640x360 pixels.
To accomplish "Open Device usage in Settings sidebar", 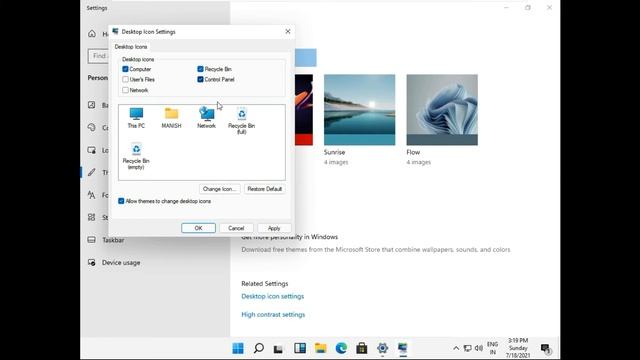I will tap(121, 262).
